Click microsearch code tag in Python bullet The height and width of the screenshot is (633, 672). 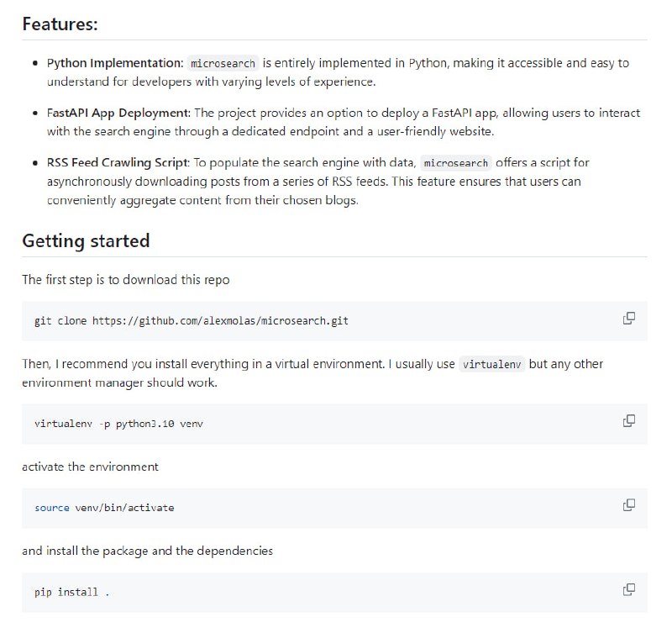[x=223, y=63]
